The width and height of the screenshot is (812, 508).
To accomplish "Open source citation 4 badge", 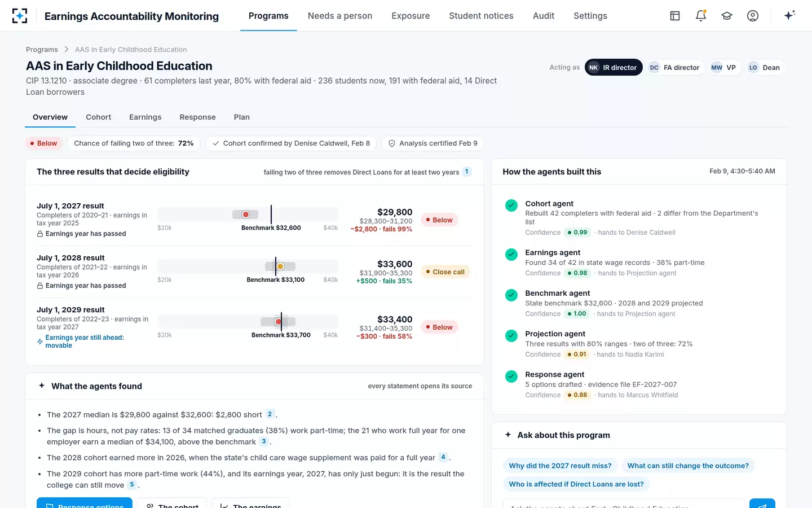I will [443, 457].
